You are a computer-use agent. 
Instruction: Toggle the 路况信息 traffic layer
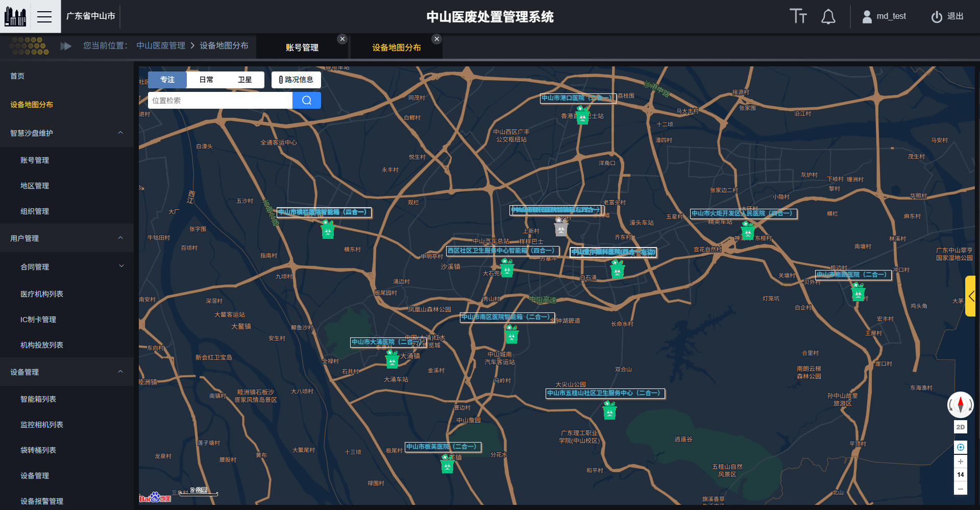pyautogui.click(x=296, y=80)
